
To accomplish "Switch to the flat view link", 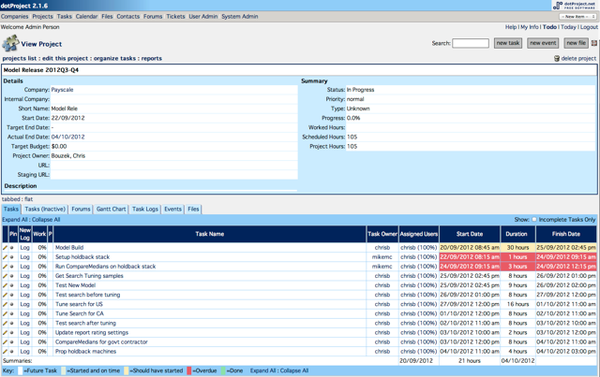I will (x=29, y=199).
